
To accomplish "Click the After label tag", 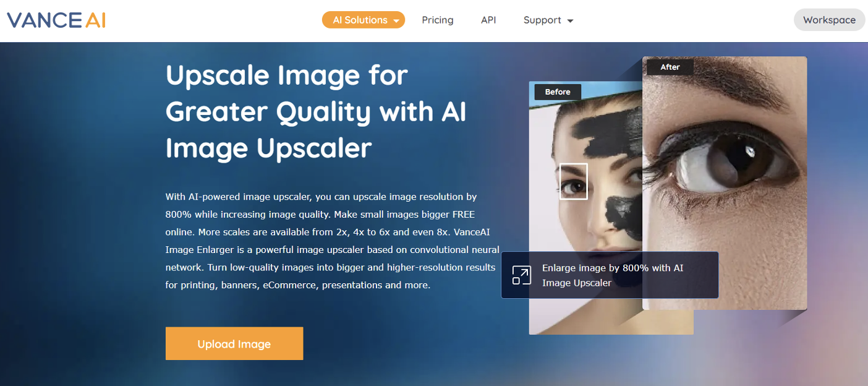I will (x=670, y=67).
